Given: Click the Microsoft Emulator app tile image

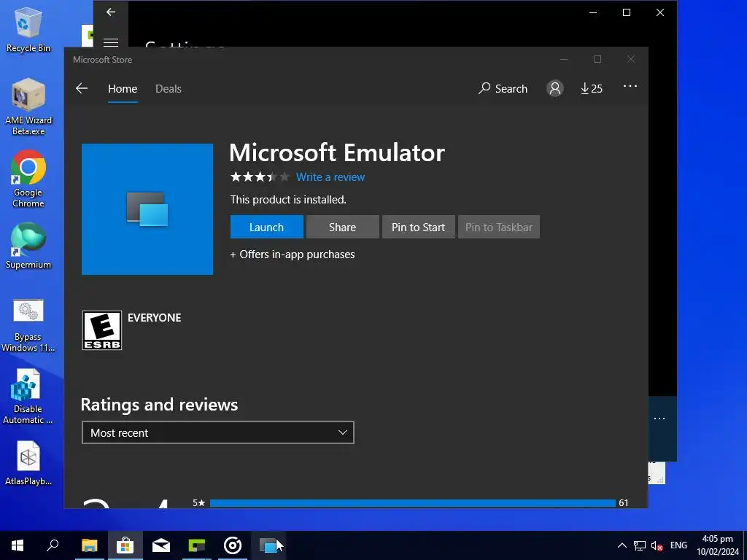Looking at the screenshot, I should (147, 209).
